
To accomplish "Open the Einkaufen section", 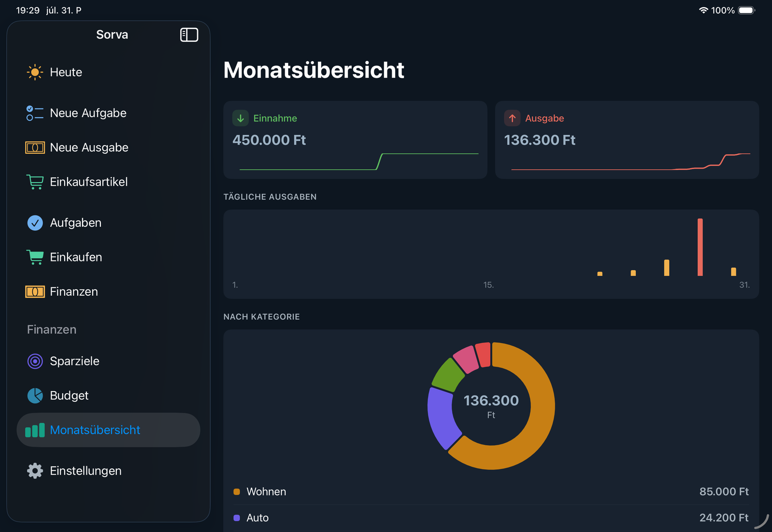I will click(109, 257).
